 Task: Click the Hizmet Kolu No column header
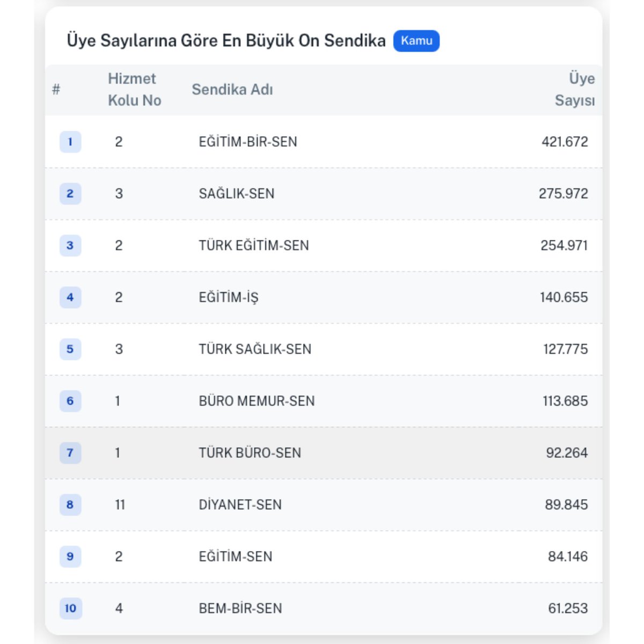134,89
